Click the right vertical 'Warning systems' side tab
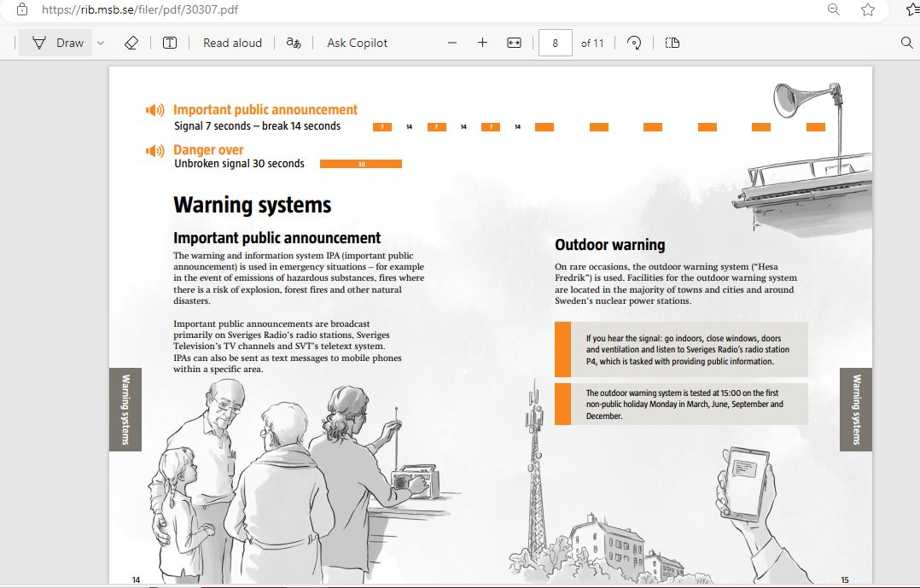The width and height of the screenshot is (920, 588). pyautogui.click(x=856, y=410)
